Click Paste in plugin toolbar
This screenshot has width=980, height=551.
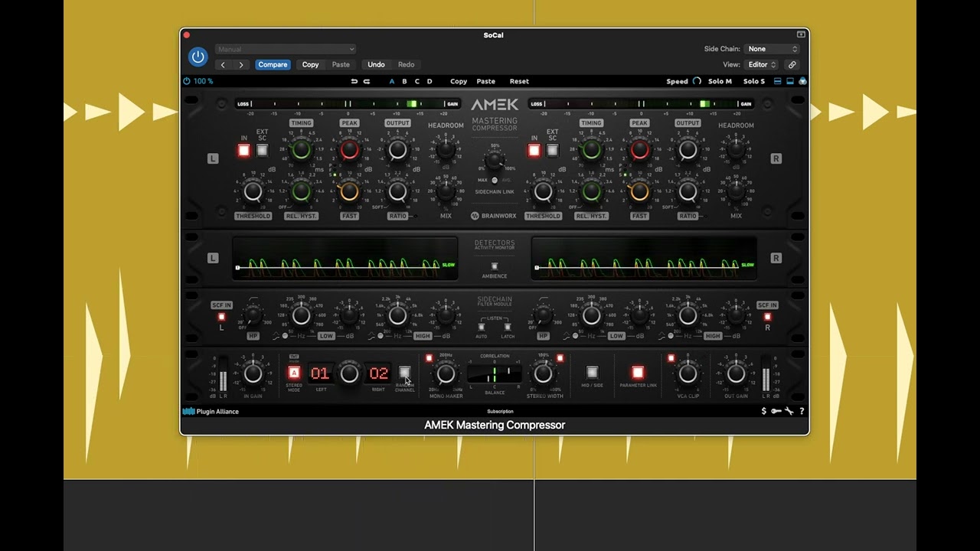485,81
